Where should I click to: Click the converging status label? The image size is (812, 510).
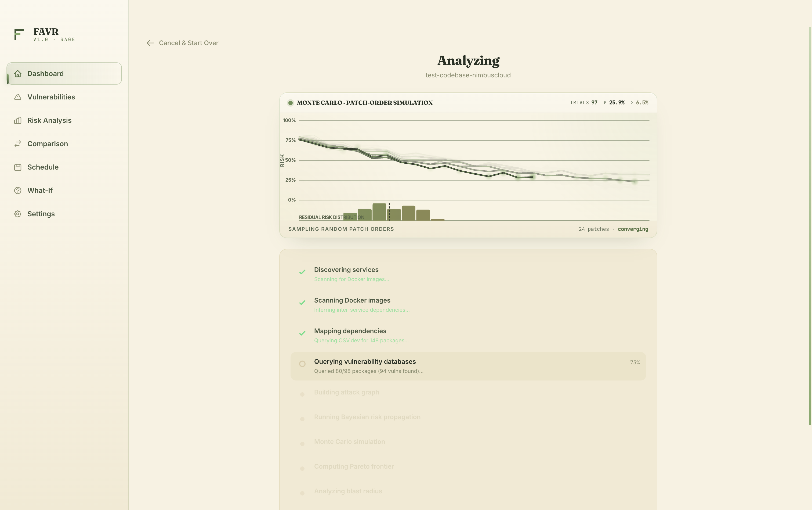(633, 229)
